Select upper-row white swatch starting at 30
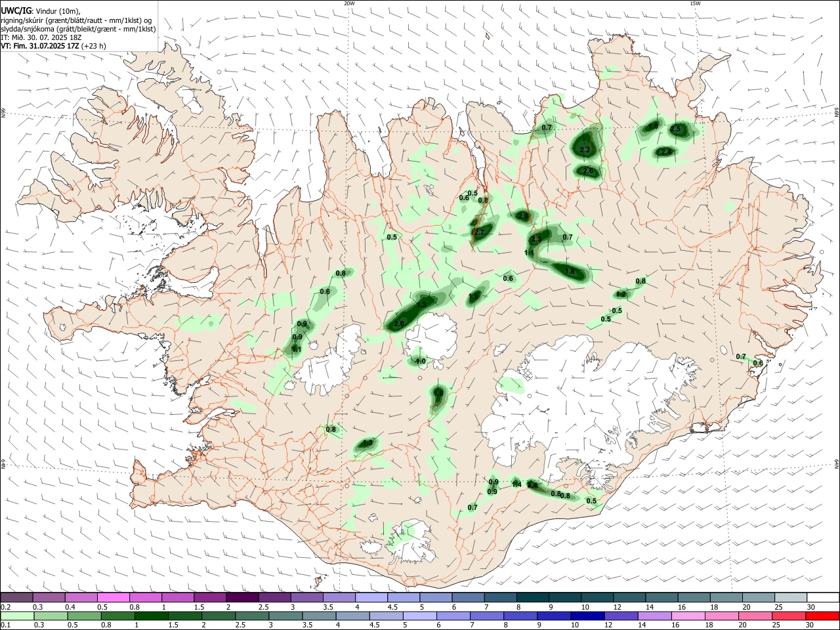This screenshot has width=840, height=630. coord(822,598)
